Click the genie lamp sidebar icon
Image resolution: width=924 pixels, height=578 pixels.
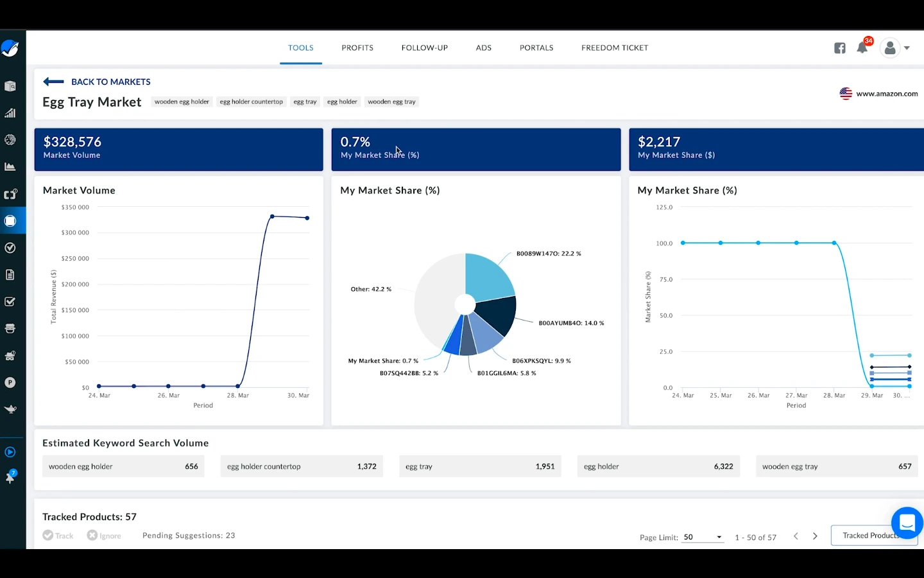10,409
